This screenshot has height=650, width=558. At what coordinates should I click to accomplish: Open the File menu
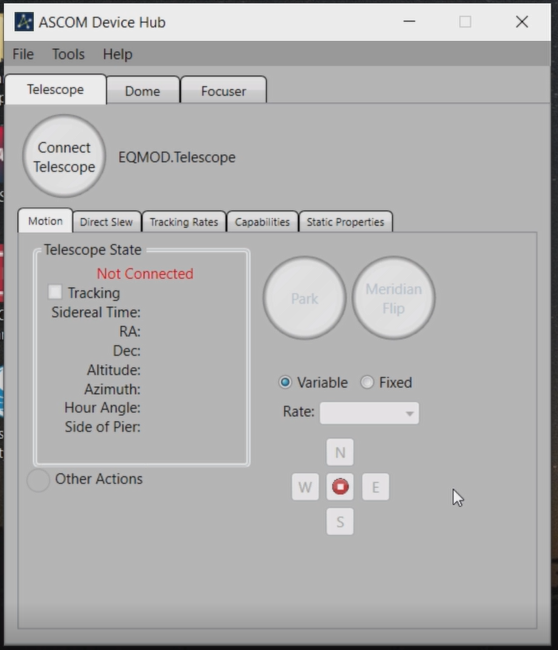(x=23, y=54)
